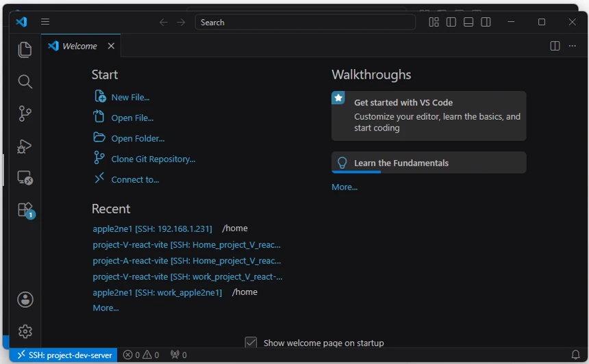Close the Welcome tab
The height and width of the screenshot is (364, 589).
pyautogui.click(x=111, y=46)
